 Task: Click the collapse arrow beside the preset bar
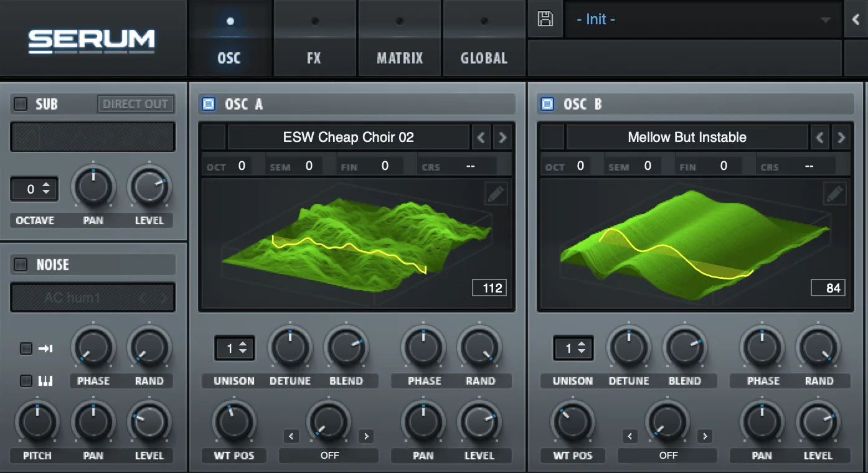(x=856, y=19)
